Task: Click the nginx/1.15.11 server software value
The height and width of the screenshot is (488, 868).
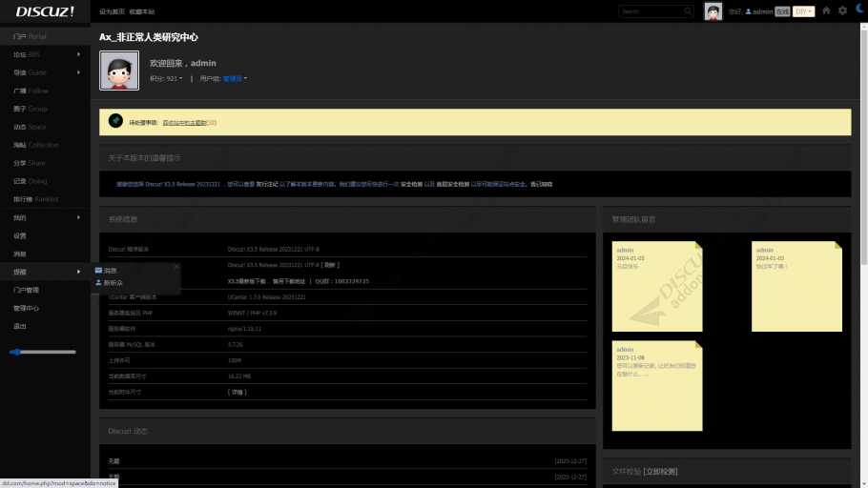Action: pos(244,329)
